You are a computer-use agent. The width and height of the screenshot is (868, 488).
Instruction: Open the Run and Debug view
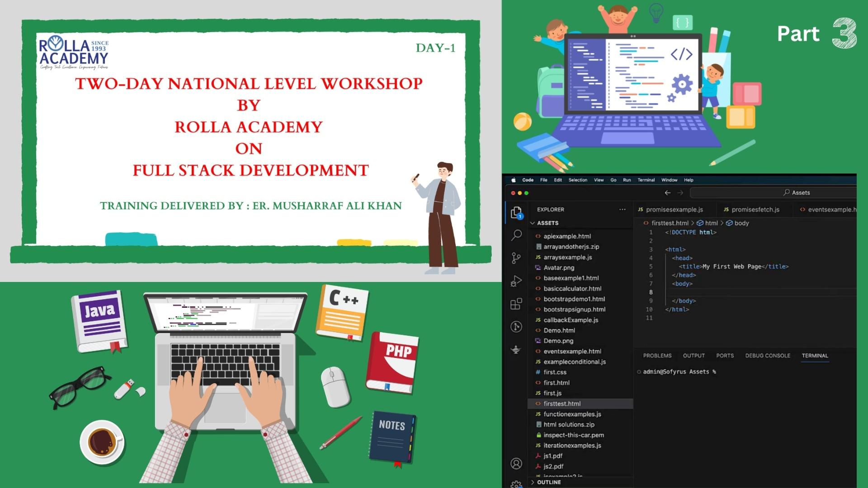click(516, 281)
